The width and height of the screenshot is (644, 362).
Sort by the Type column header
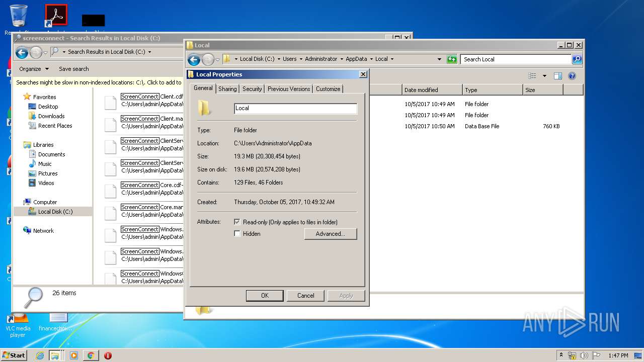tap(493, 90)
